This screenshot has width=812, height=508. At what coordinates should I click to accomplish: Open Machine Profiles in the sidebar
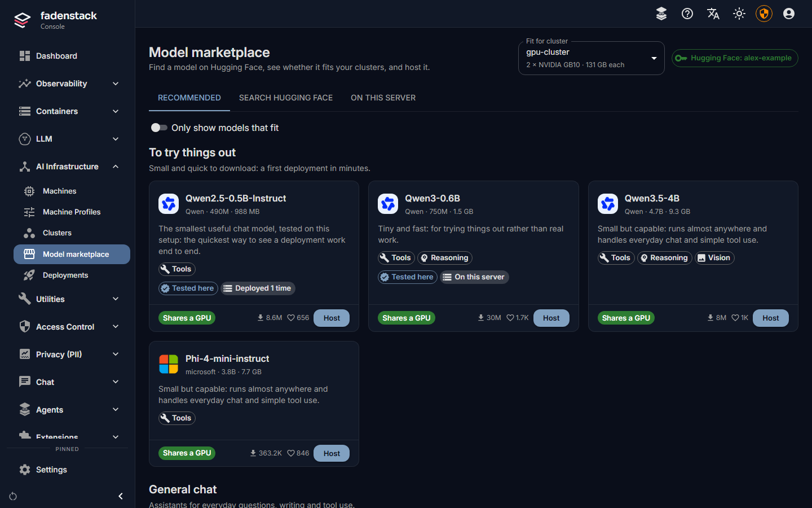72,212
